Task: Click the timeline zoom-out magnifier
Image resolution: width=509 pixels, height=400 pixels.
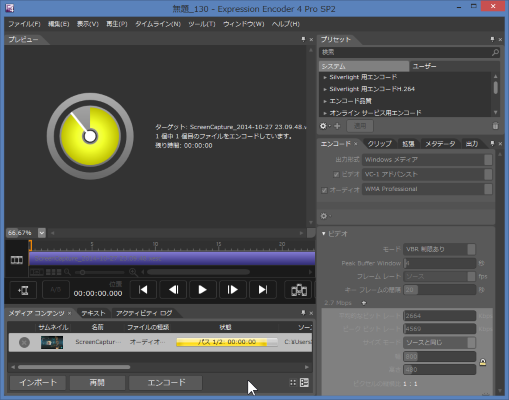Action: [x=67, y=272]
